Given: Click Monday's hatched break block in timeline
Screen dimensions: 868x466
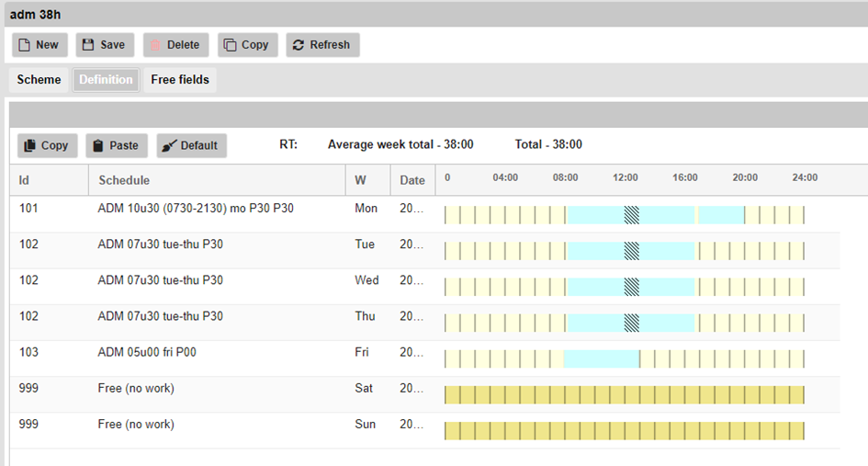Looking at the screenshot, I should point(632,215).
